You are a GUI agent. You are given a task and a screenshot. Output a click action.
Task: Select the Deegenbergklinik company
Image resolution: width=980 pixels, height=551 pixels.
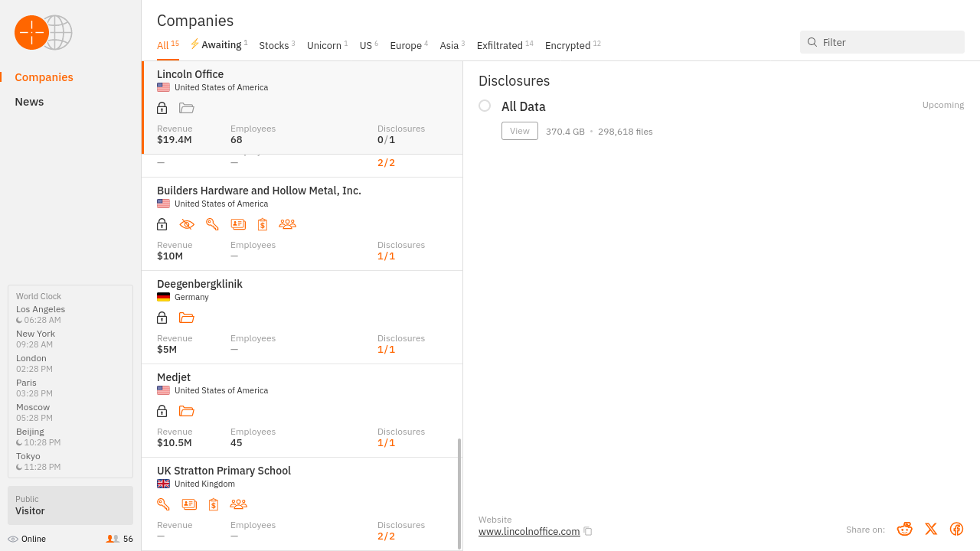coord(302,317)
